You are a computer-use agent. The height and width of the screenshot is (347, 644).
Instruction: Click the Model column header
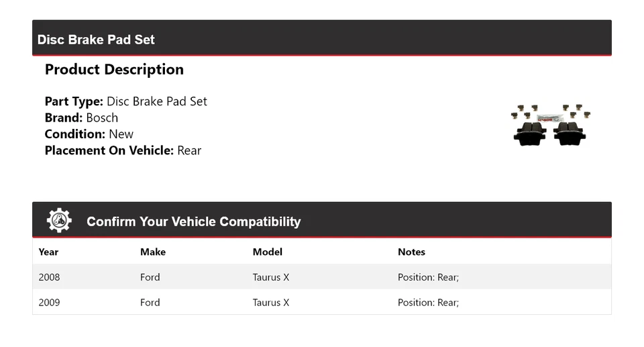click(267, 252)
